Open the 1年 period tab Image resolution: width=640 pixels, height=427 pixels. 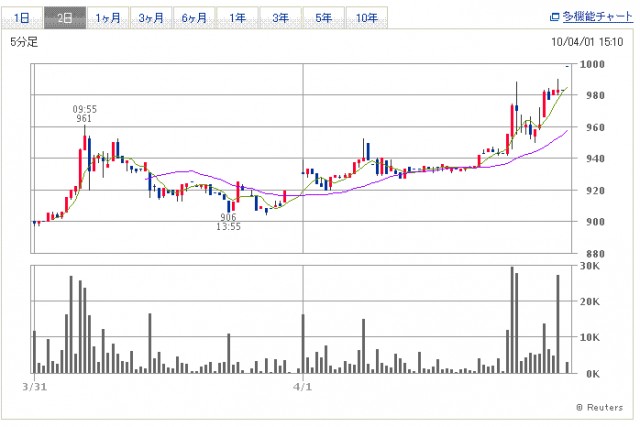[x=238, y=18]
